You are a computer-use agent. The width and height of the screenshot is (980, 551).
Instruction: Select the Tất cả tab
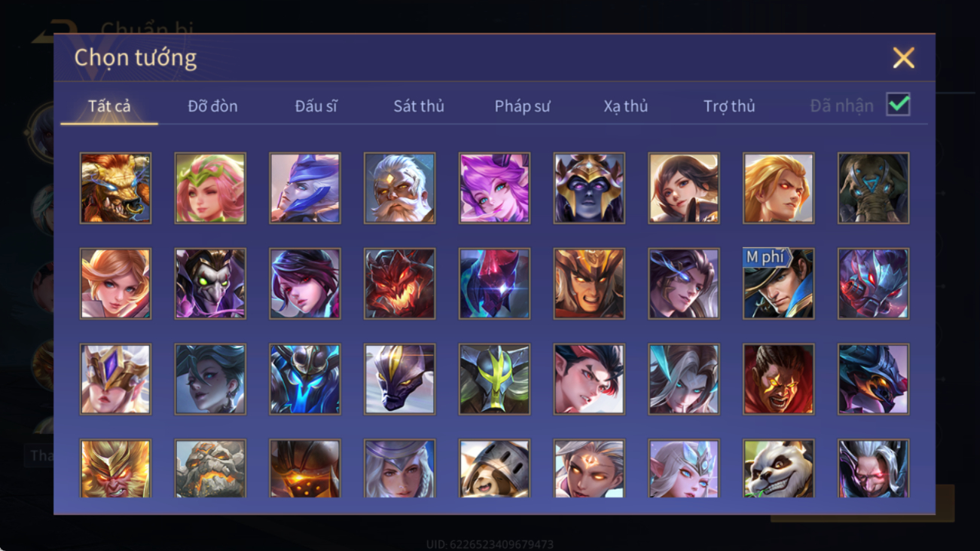(109, 106)
